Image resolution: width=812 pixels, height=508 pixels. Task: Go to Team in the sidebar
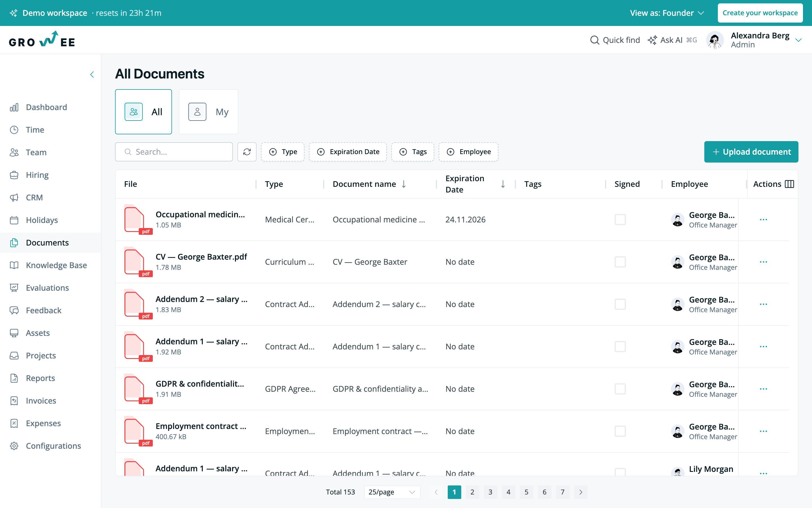pos(50,152)
